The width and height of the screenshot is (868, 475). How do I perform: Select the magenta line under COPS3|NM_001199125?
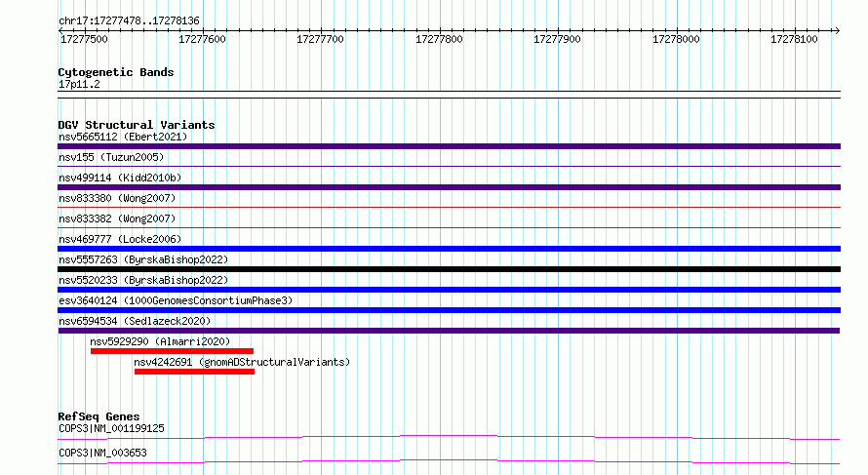tap(449, 437)
